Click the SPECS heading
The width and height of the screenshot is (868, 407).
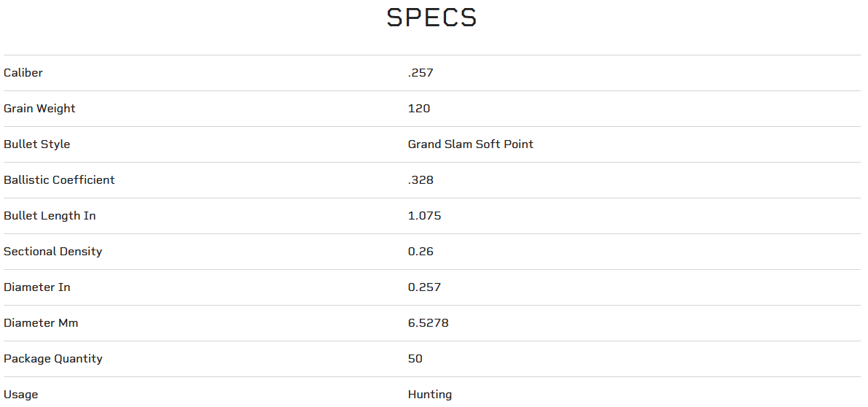point(431,18)
